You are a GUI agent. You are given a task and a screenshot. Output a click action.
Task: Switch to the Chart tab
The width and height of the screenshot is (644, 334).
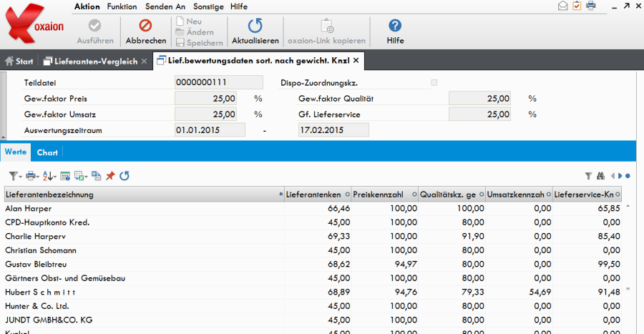pos(47,152)
